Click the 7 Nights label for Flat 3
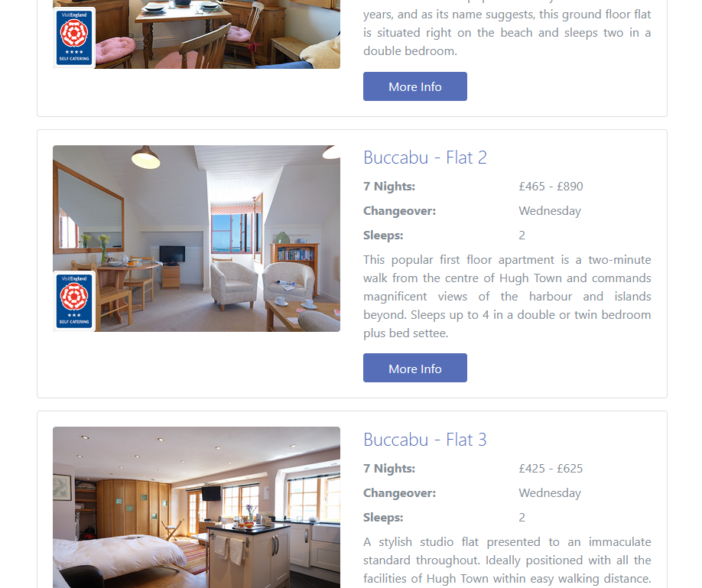 coord(389,469)
